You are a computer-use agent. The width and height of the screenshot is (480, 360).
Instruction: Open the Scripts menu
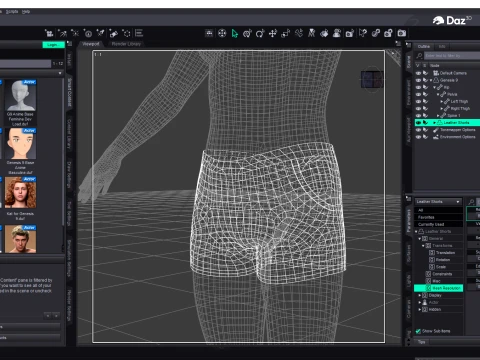(12, 12)
